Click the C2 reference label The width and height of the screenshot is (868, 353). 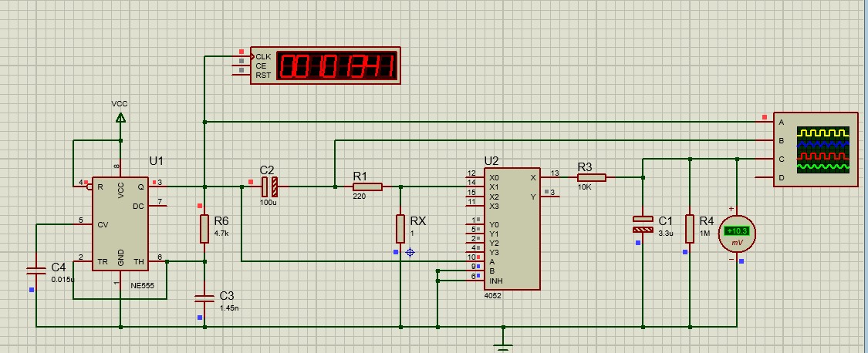click(x=267, y=170)
